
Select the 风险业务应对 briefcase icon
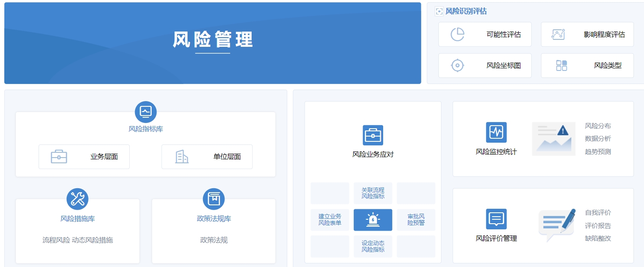click(x=373, y=134)
